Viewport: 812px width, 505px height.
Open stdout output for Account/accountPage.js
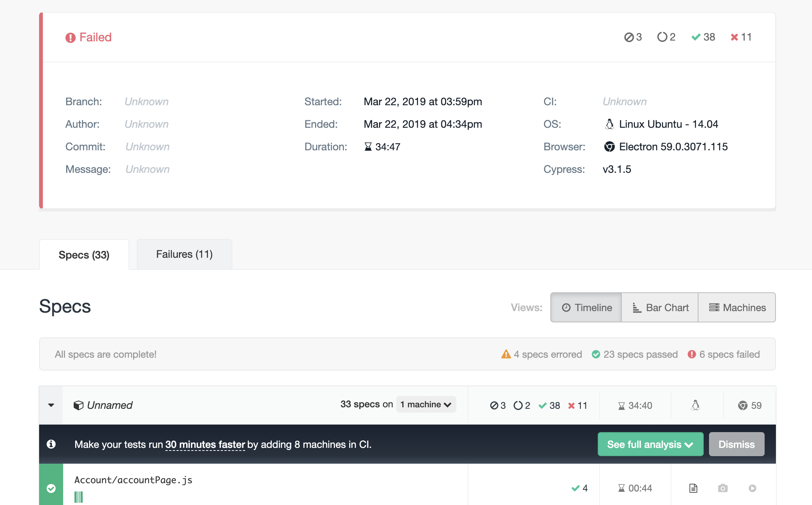coord(693,488)
